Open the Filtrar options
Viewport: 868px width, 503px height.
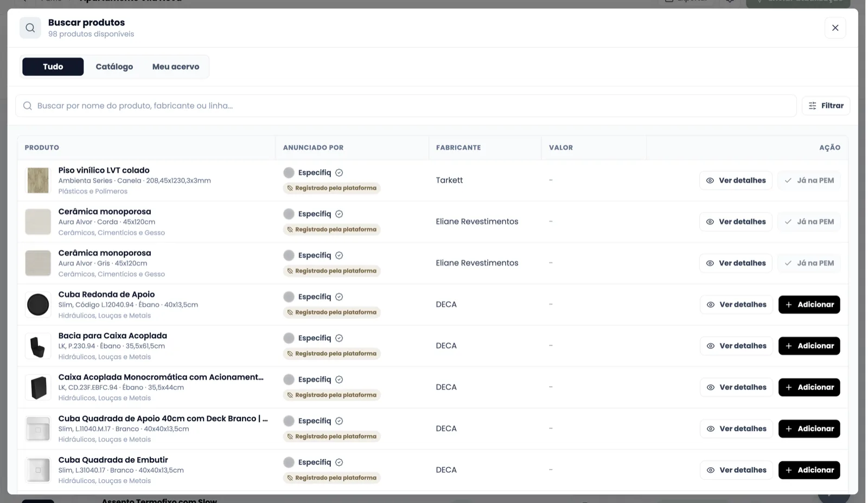pos(826,106)
